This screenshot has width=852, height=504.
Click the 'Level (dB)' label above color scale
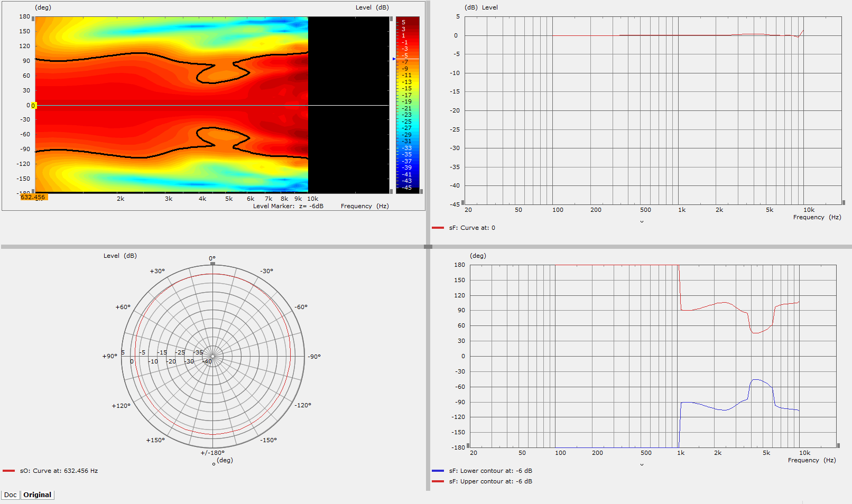pyautogui.click(x=372, y=7)
